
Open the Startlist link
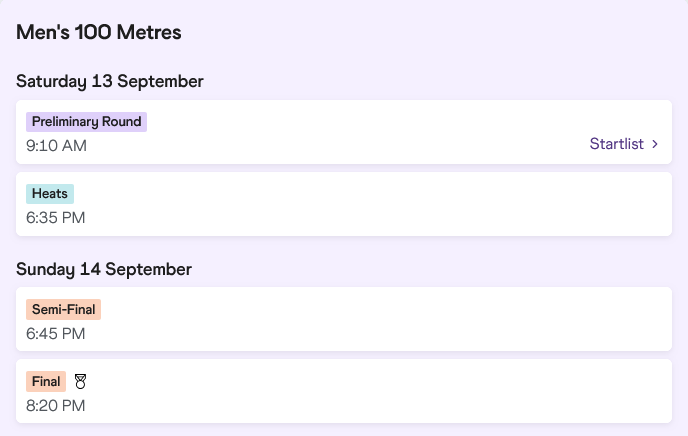click(x=616, y=144)
